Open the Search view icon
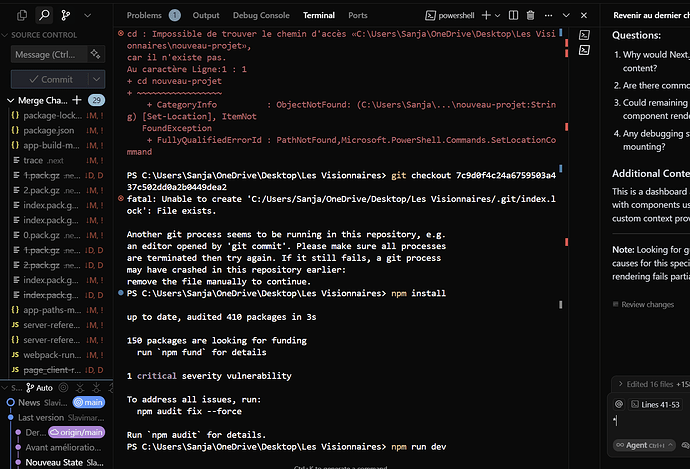The image size is (690, 469). (x=44, y=15)
